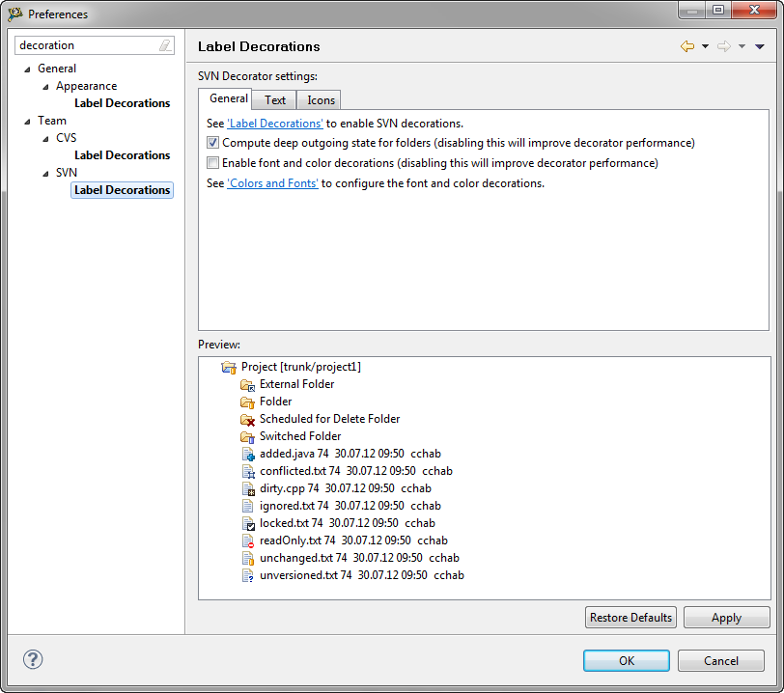The image size is (784, 693).
Task: Open the Colors and Fonts link
Action: pyautogui.click(x=272, y=182)
